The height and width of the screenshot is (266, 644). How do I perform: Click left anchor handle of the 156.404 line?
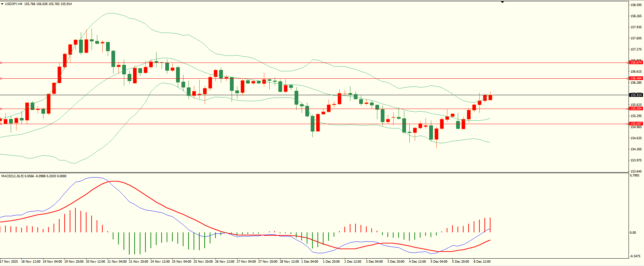[x=1, y=78]
